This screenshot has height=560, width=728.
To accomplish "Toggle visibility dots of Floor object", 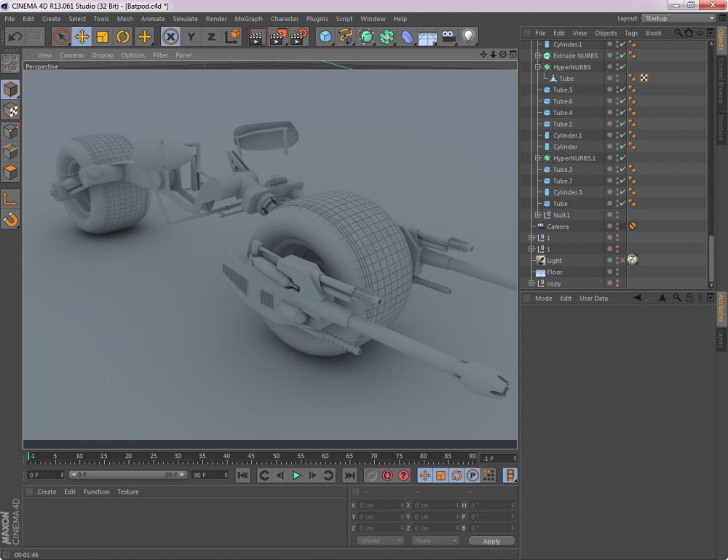I will click(x=617, y=272).
